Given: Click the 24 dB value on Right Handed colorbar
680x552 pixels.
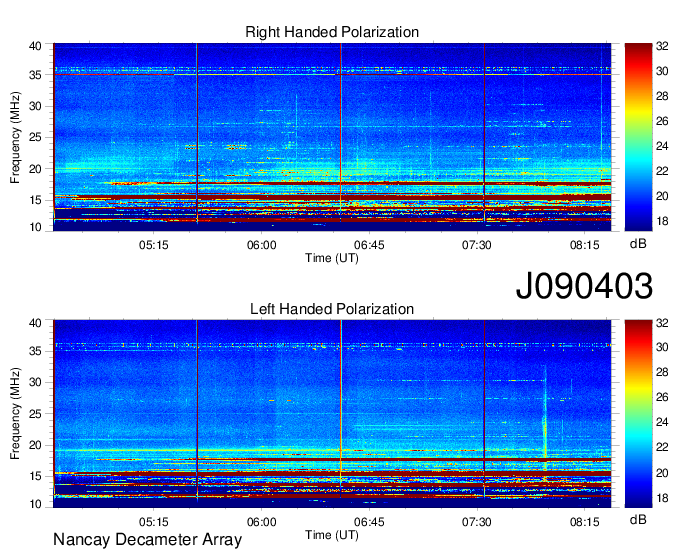Looking at the screenshot, I should 662,146.
